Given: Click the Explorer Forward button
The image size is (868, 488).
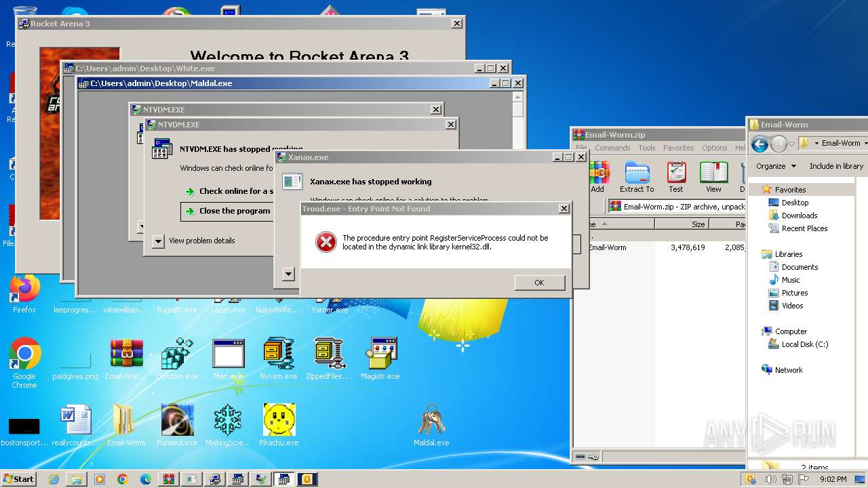Looking at the screenshot, I should coord(778,144).
